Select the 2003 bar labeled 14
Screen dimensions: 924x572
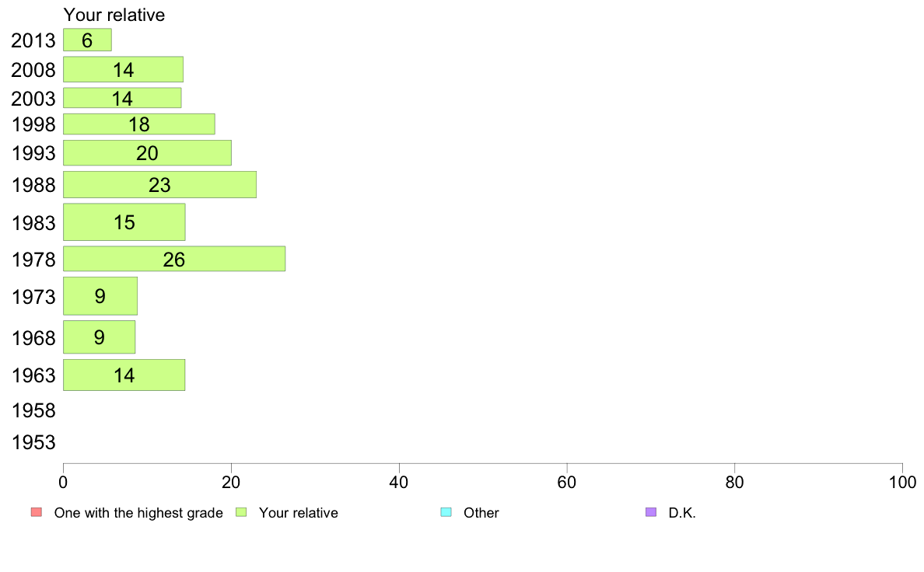(x=122, y=98)
